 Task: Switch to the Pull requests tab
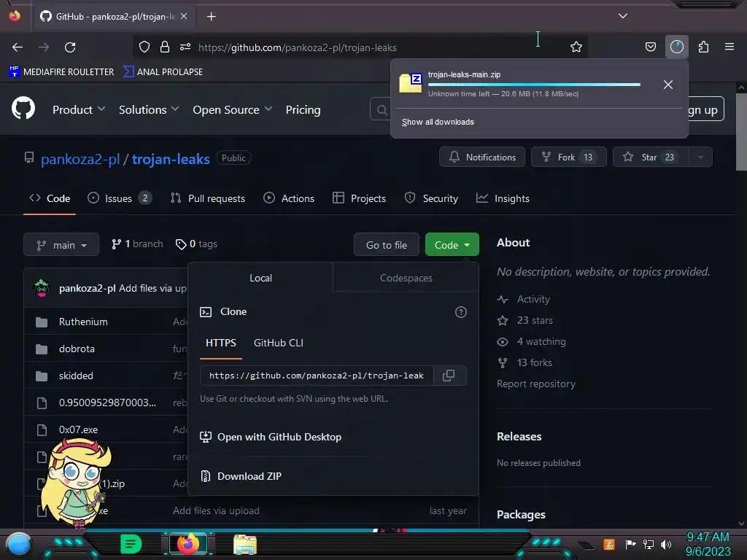(x=208, y=198)
